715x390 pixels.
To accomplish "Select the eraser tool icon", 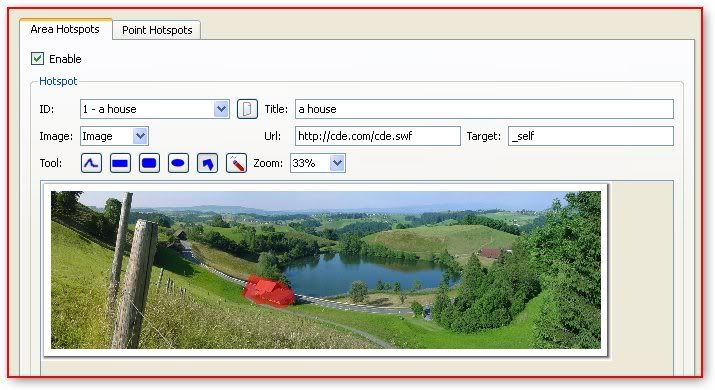I will tap(236, 163).
